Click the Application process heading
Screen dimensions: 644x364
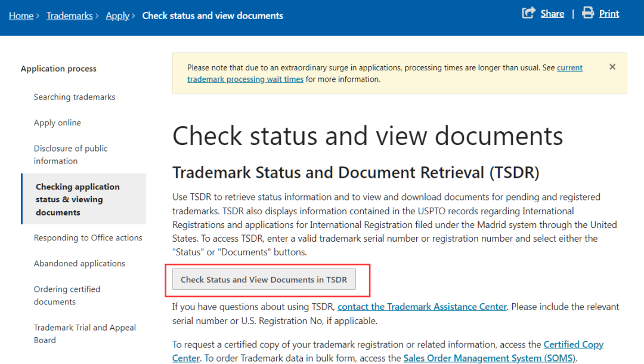pyautogui.click(x=58, y=69)
